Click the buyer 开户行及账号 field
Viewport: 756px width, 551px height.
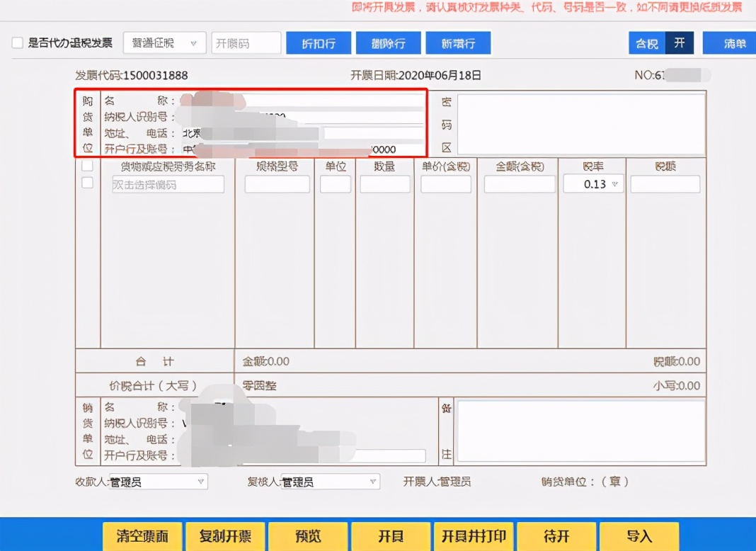point(302,149)
